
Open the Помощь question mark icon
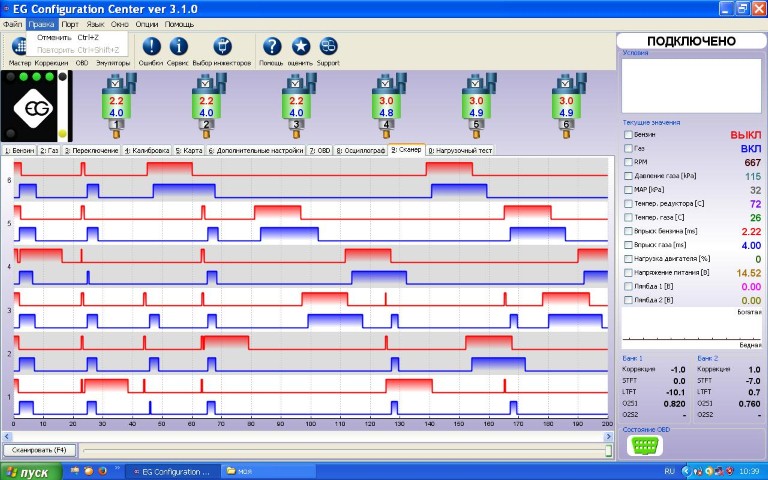coord(271,46)
